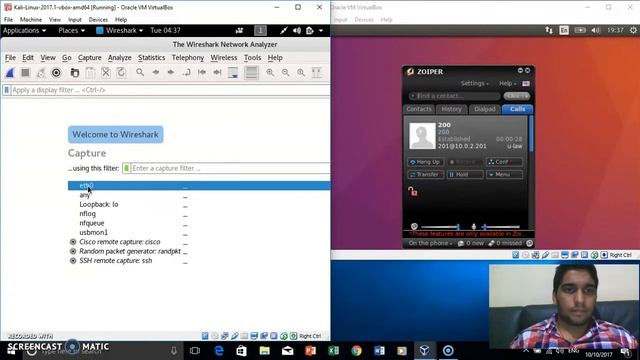Screen dimensions: 640x360
Task: Click the Find packet magnifier icon
Action: (x=140, y=72)
